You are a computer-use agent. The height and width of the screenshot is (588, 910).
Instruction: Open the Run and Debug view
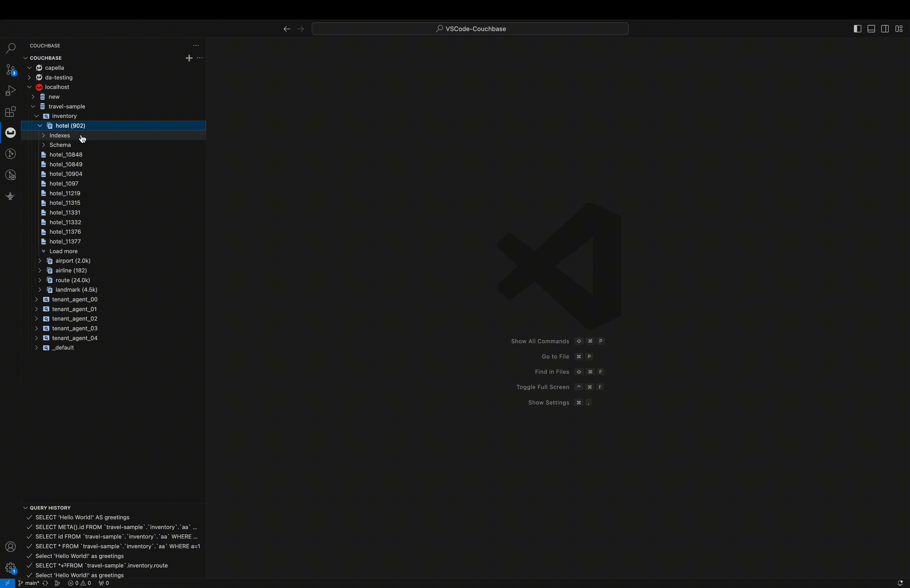point(10,91)
